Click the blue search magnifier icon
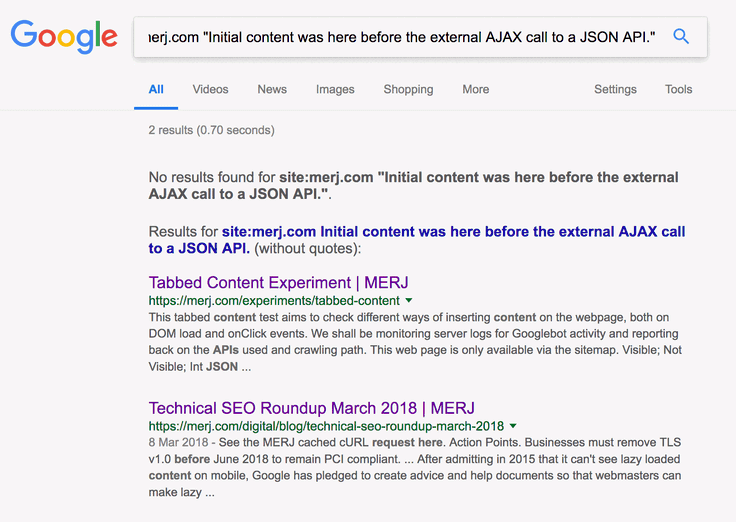Viewport: 736px width, 522px height. 681,36
